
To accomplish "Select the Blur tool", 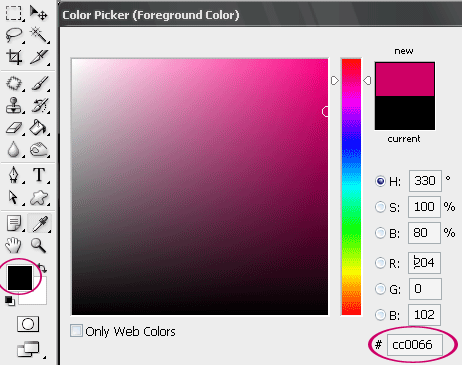I will point(14,149).
